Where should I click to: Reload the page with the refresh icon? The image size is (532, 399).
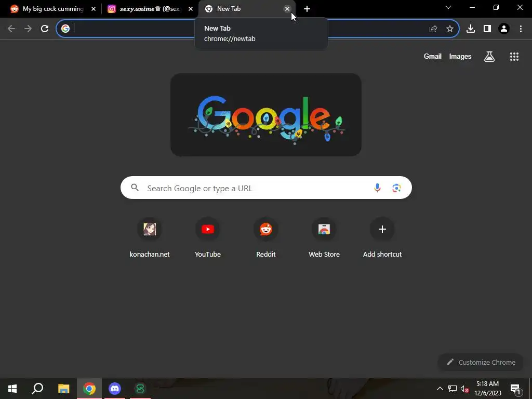click(x=45, y=29)
